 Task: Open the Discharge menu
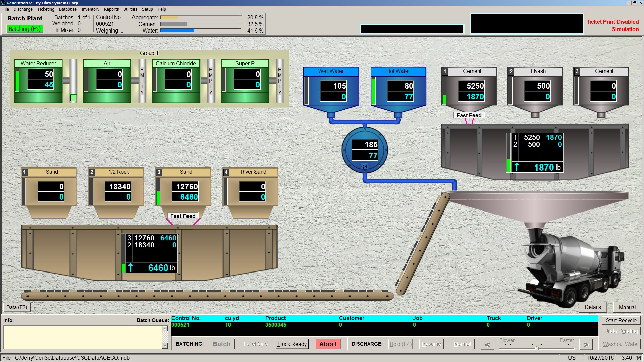[23, 9]
